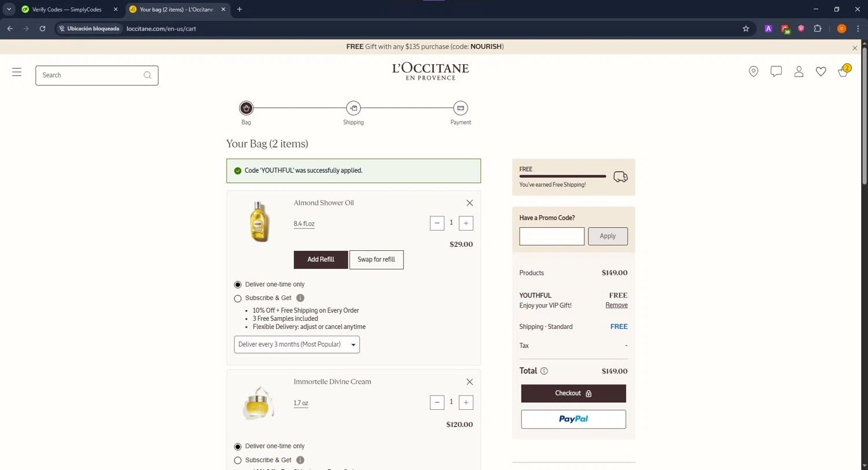
Task: Open Chrome three-dot menu
Action: point(858,28)
